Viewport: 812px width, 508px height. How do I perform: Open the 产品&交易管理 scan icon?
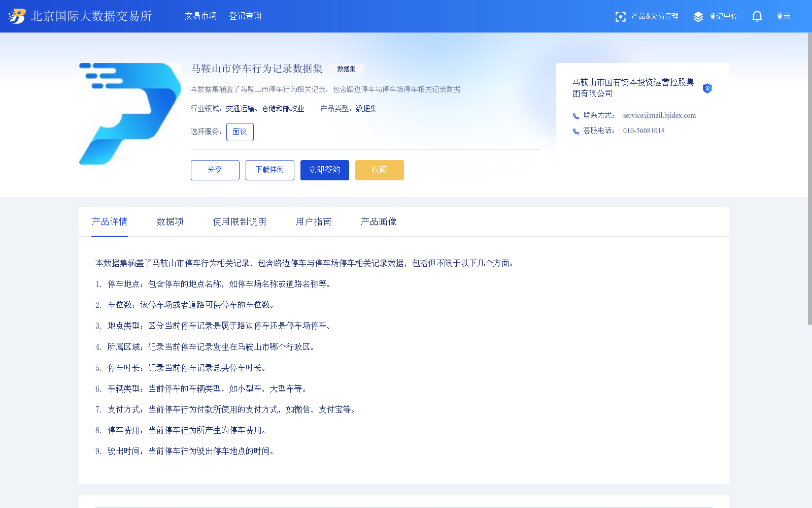(x=620, y=17)
